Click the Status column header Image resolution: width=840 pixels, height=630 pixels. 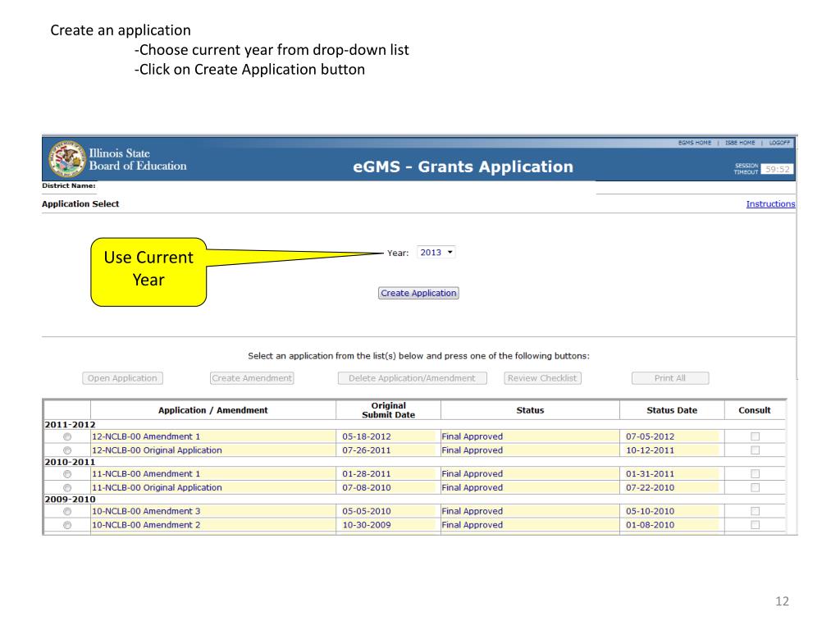[x=530, y=410]
